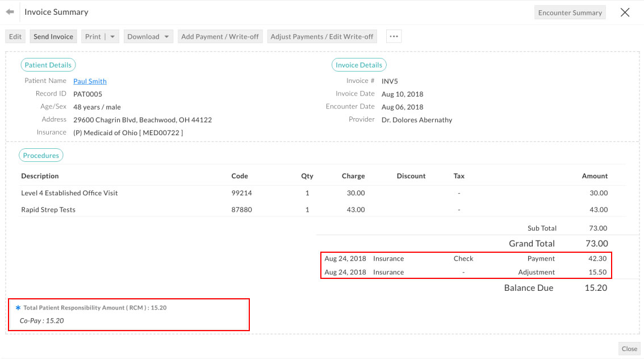644x359 pixels.
Task: Edit the current invoice
Action: (15, 36)
